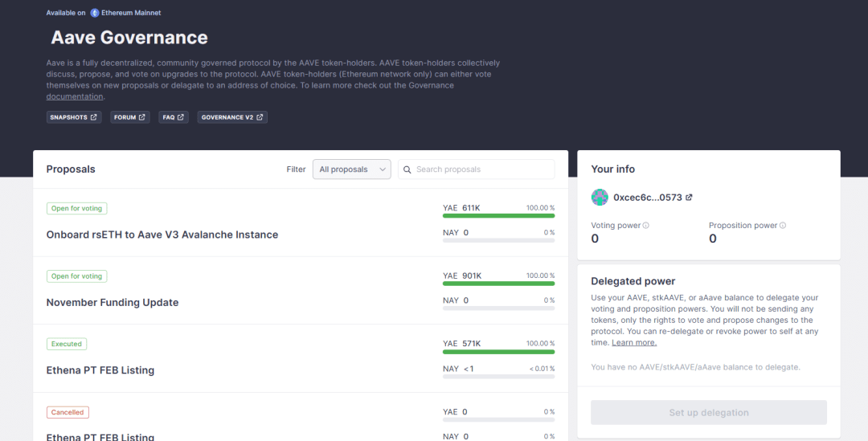Click YAE 901K progress bar for November Funding
868x441 pixels.
click(499, 284)
